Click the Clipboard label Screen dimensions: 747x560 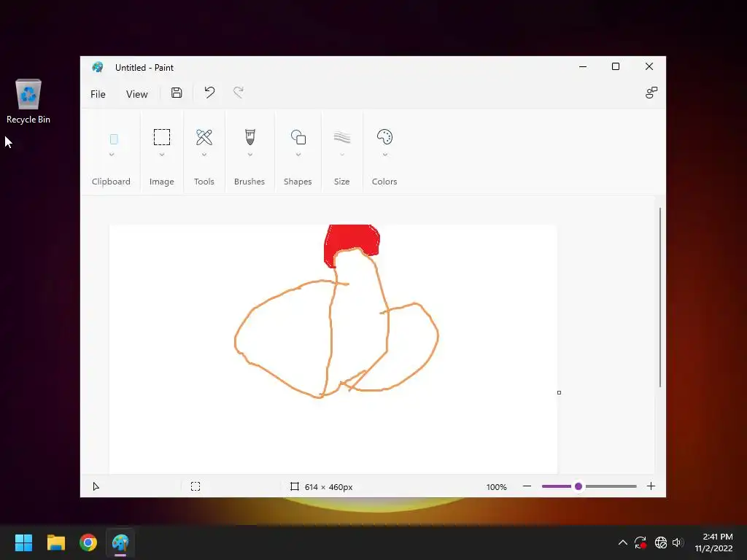[x=111, y=182]
